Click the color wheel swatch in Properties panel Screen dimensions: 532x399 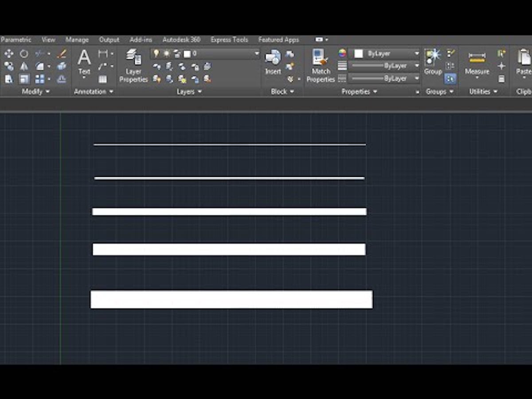click(341, 53)
